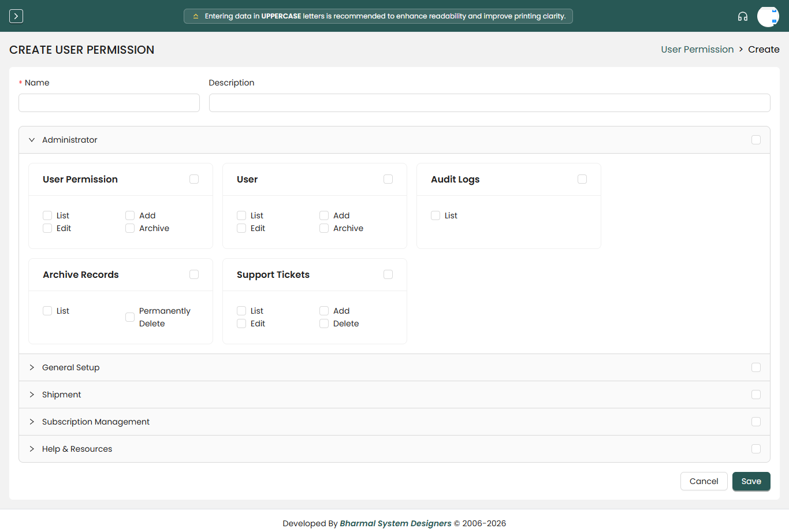Check the Administrator select-all checkbox
Viewport: 789px width, 532px height.
point(756,140)
